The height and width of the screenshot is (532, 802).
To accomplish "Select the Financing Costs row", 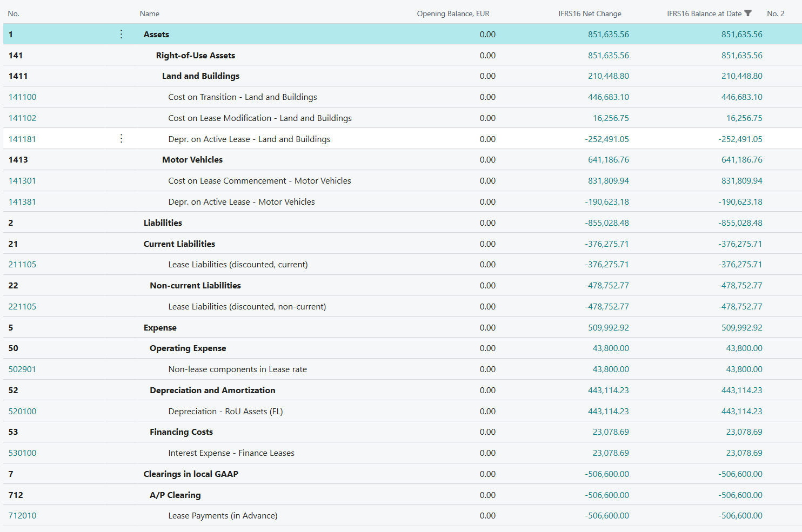I will click(403, 432).
